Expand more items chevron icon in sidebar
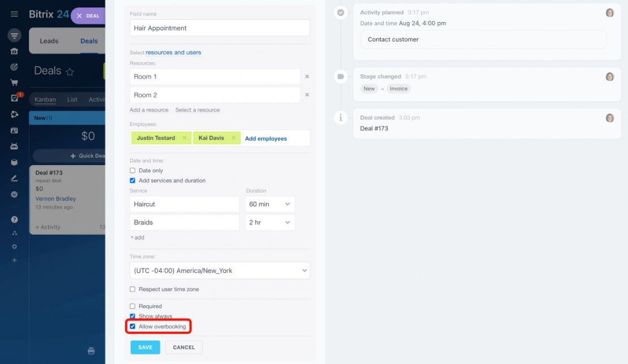The width and height of the screenshot is (628, 364). click(x=14, y=194)
